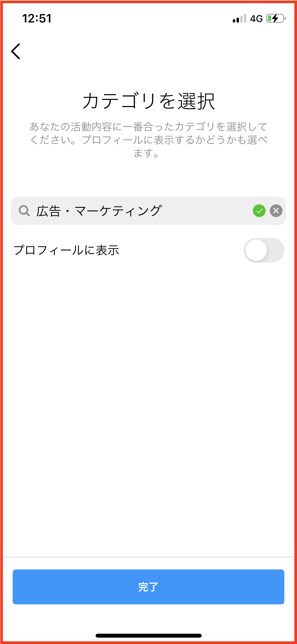Tap the green checkmark icon
This screenshot has width=297, height=644.
(259, 211)
